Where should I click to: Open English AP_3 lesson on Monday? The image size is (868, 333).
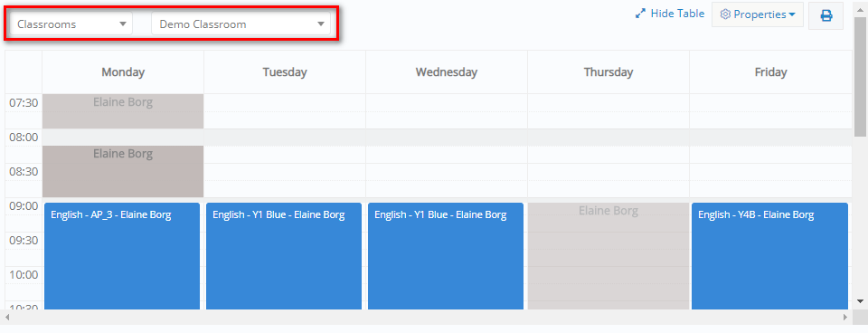point(122,256)
